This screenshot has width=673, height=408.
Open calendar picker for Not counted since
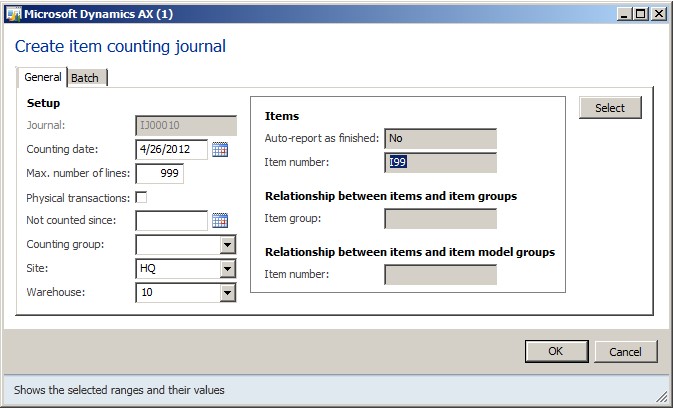coord(220,221)
